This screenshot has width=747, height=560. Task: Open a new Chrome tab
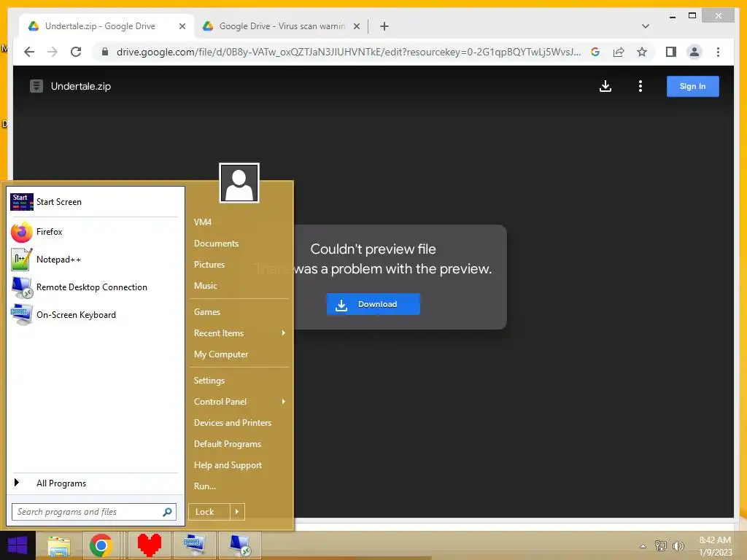pyautogui.click(x=384, y=26)
